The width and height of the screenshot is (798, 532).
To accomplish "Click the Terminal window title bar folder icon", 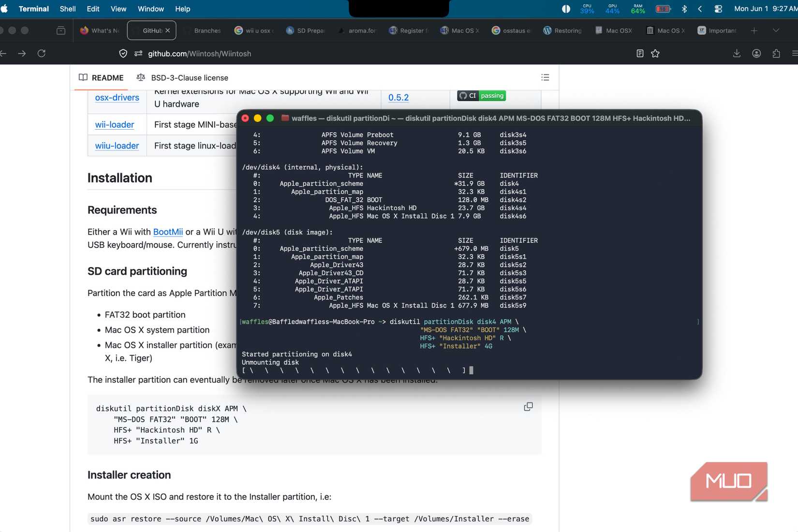I will (285, 118).
